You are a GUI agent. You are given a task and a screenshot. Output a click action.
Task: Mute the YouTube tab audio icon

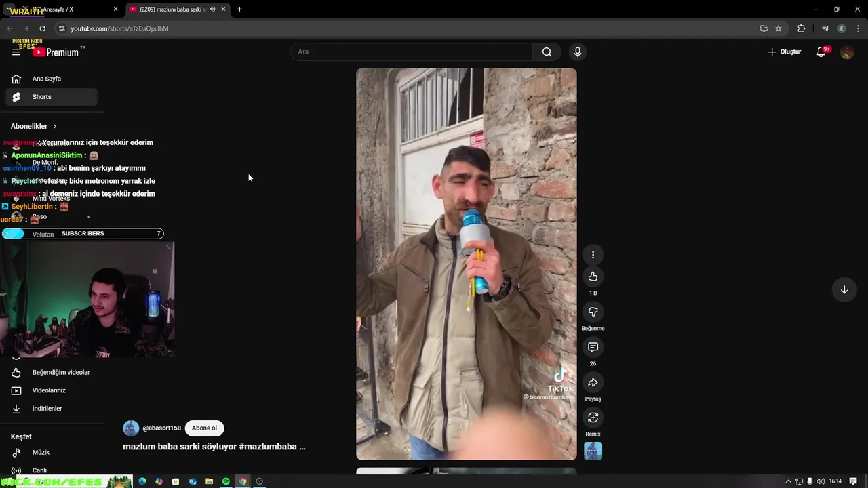212,9
